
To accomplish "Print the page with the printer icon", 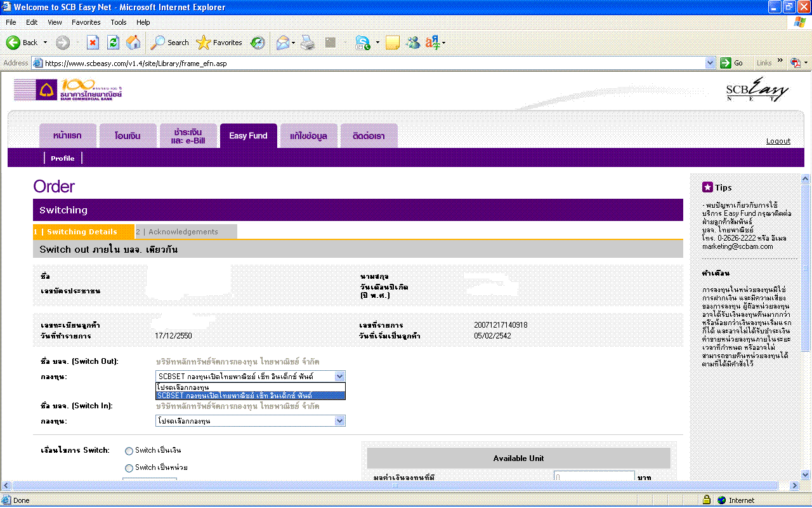I will click(308, 43).
